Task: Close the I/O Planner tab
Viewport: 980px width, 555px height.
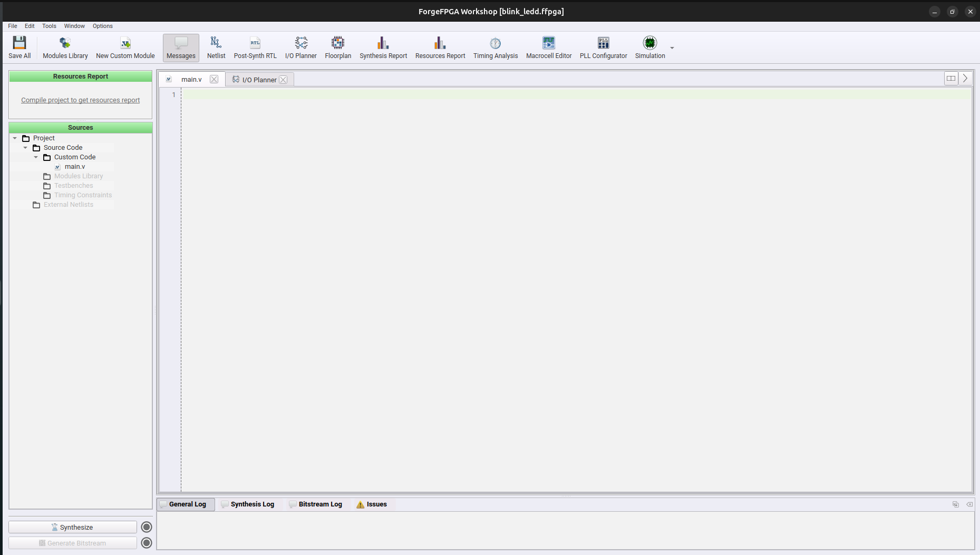Action: (x=283, y=80)
